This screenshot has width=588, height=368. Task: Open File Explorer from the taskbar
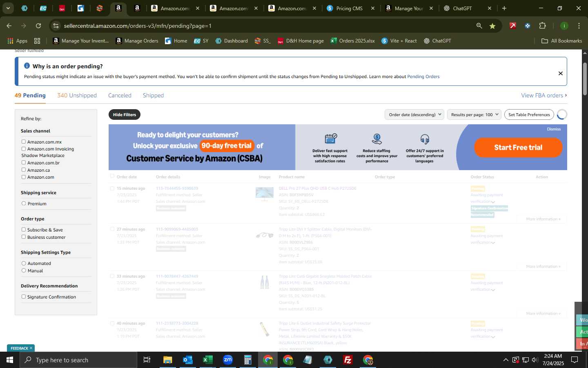tap(167, 360)
